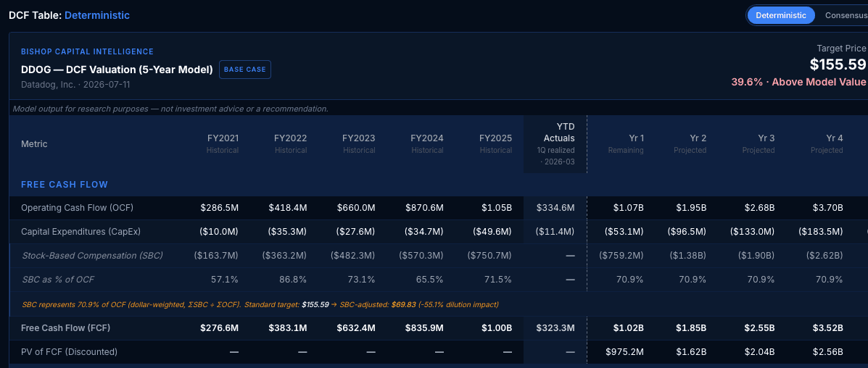Click FCF YTD value $323.3M
Screen dimensions: 868x368
pyautogui.click(x=555, y=327)
